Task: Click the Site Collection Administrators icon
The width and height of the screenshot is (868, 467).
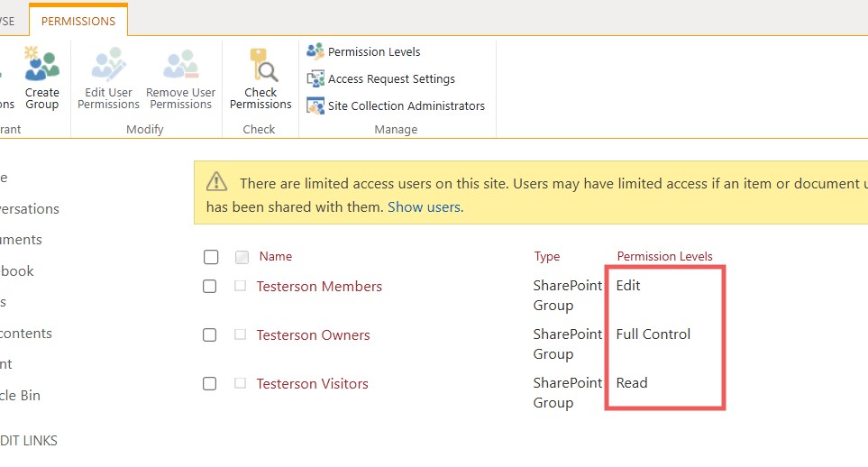Action: click(x=315, y=105)
